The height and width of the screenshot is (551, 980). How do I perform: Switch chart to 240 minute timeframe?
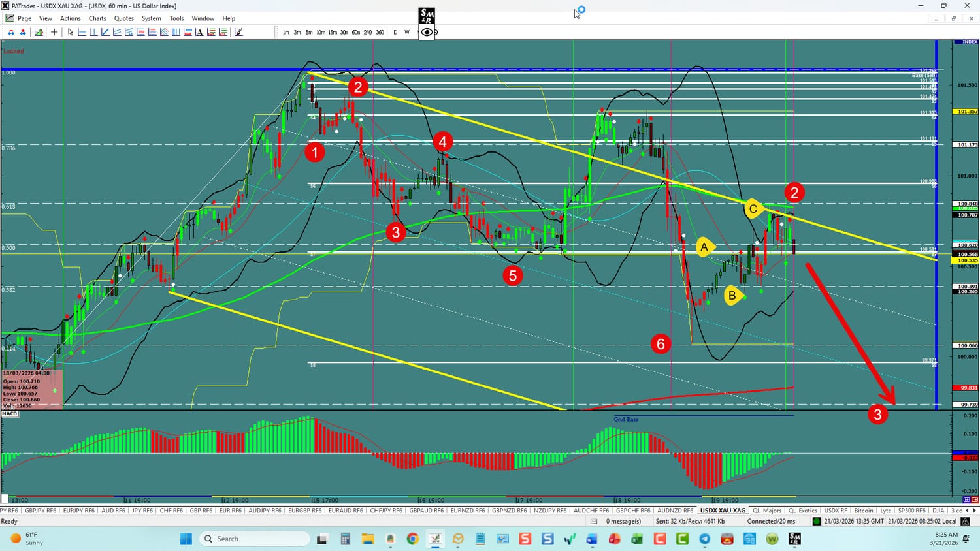[368, 32]
